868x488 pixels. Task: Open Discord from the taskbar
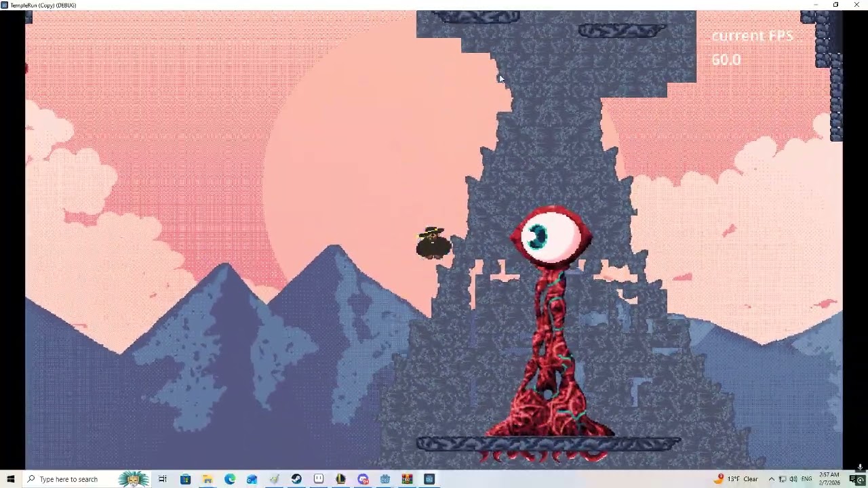click(363, 479)
